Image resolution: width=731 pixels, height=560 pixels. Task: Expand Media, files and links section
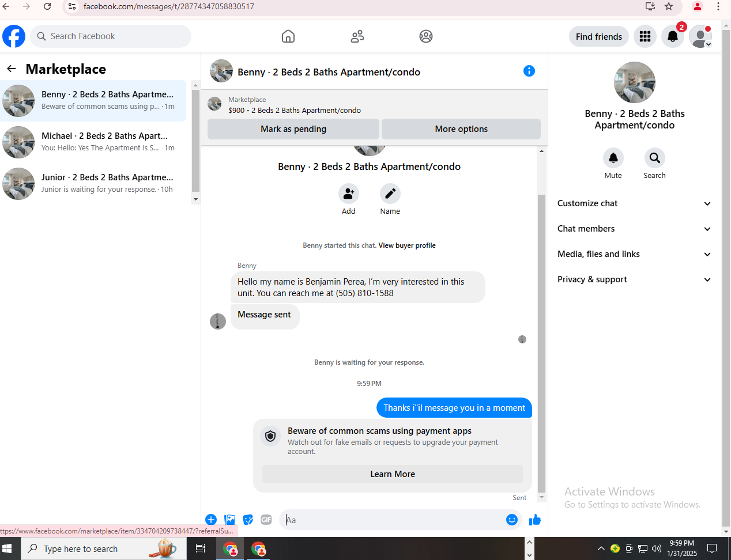point(634,254)
